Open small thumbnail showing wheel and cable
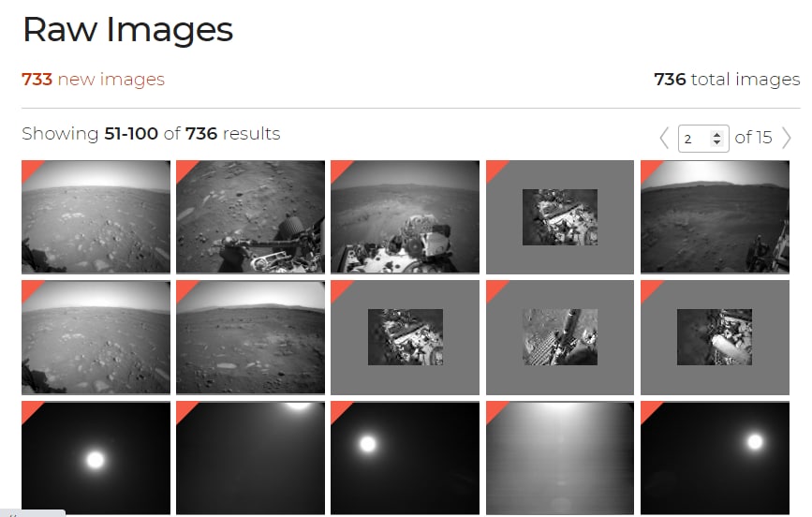The width and height of the screenshot is (812, 517). (560, 337)
